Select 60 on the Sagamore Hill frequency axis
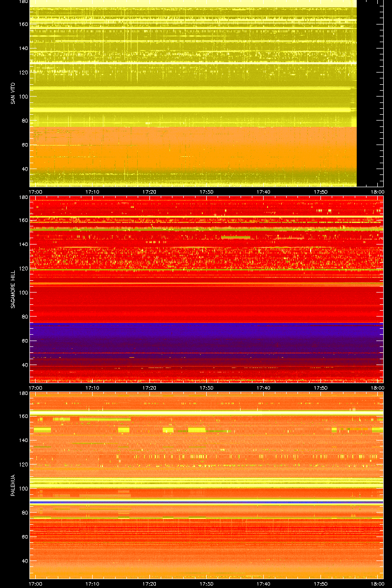392x588 pixels. click(x=24, y=341)
